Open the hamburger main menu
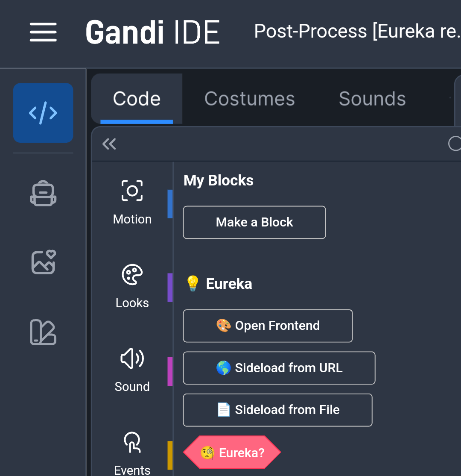The image size is (461, 476). 43,32
